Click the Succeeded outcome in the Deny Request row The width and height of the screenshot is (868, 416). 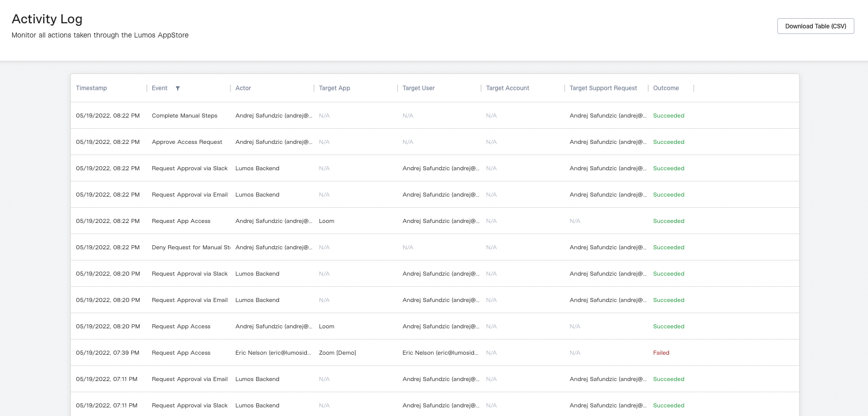(x=668, y=247)
